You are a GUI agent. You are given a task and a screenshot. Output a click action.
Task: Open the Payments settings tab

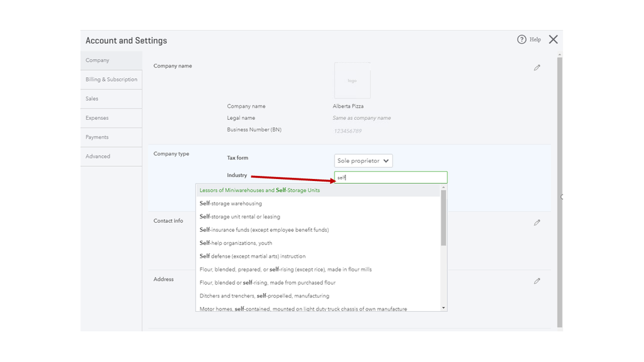click(97, 137)
